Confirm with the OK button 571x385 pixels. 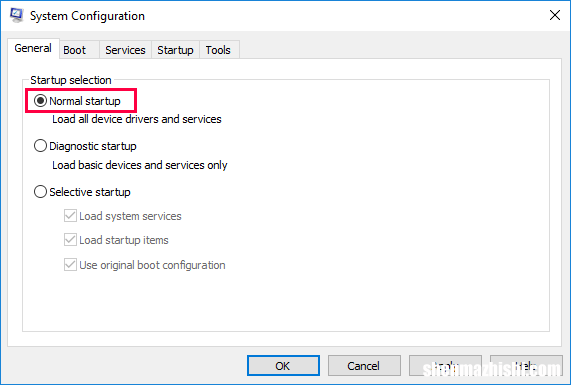(283, 366)
